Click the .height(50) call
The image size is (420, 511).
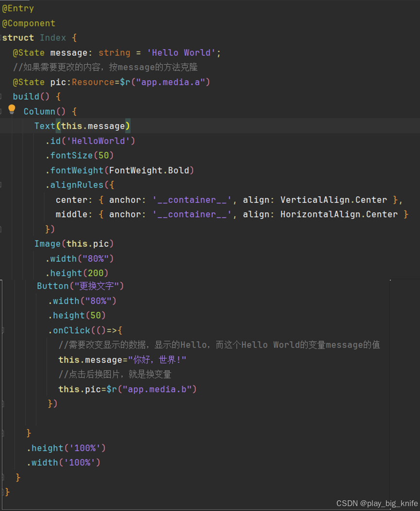tap(77, 315)
